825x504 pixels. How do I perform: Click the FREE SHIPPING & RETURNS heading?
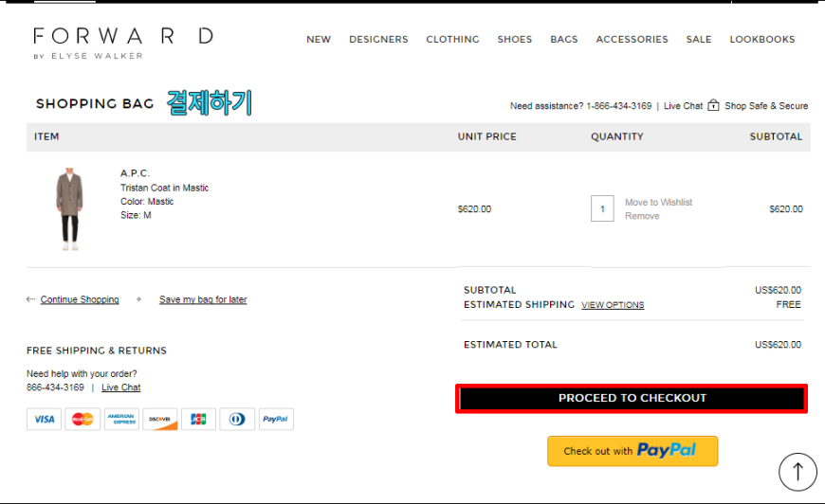(97, 351)
